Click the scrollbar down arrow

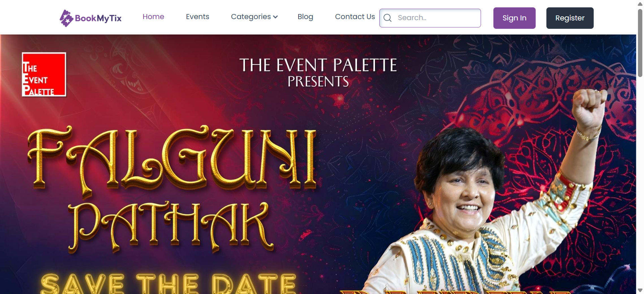click(640, 290)
